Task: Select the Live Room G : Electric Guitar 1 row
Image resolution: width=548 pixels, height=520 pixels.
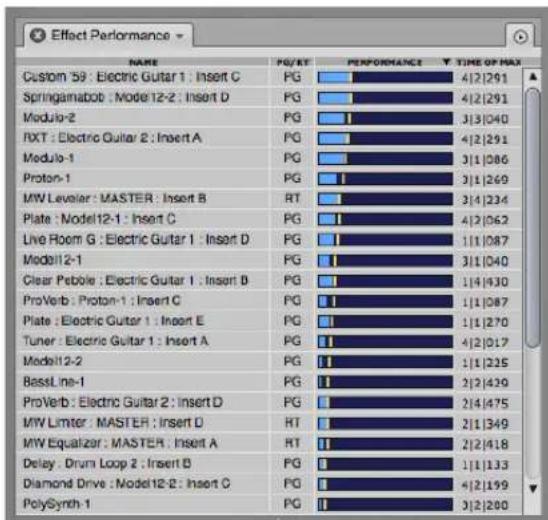Action: click(269, 240)
